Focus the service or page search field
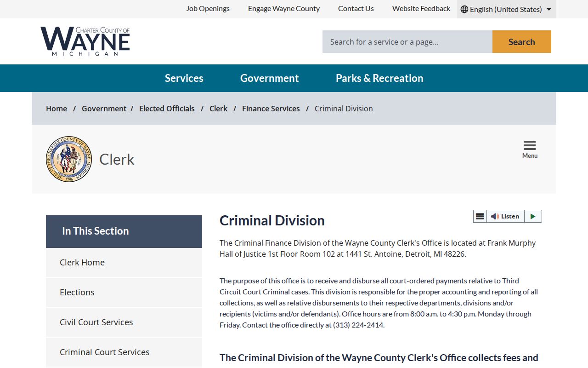Image resolution: width=588 pixels, height=368 pixels. click(x=407, y=42)
